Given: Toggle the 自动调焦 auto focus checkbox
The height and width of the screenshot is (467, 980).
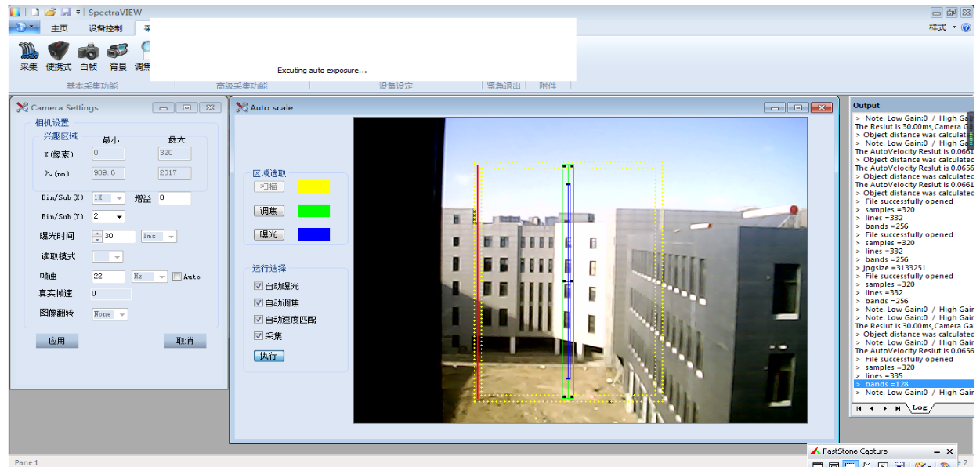Looking at the screenshot, I should point(259,303).
